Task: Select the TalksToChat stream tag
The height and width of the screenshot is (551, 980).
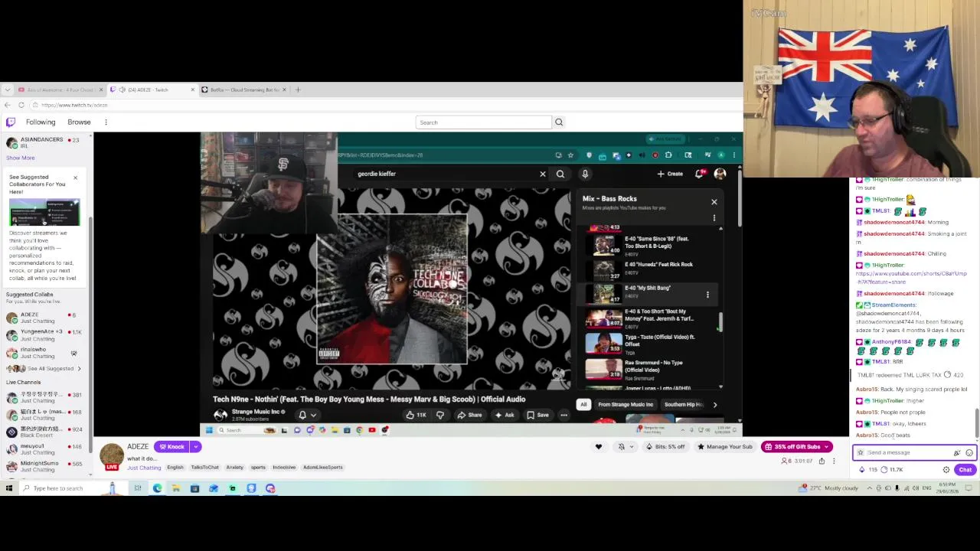Action: [x=204, y=468]
